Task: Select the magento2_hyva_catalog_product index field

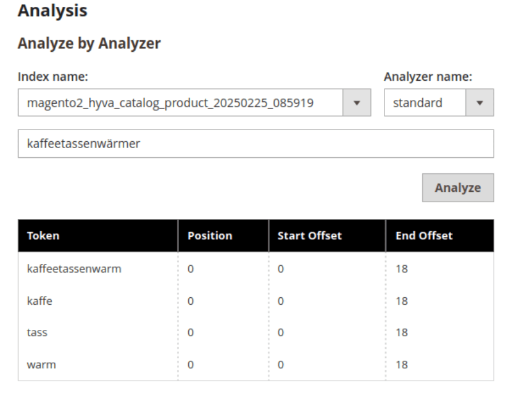Action: tap(180, 103)
